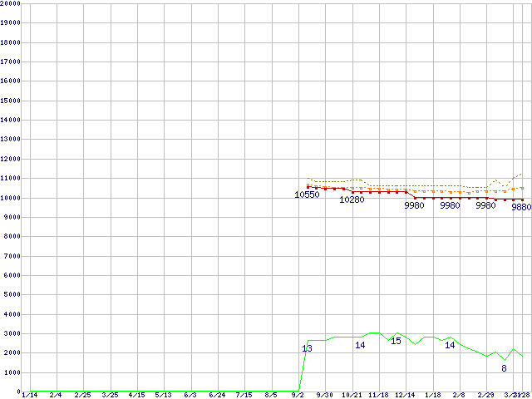Select the green line data label 8
532x399 pixels.
pyautogui.click(x=504, y=368)
